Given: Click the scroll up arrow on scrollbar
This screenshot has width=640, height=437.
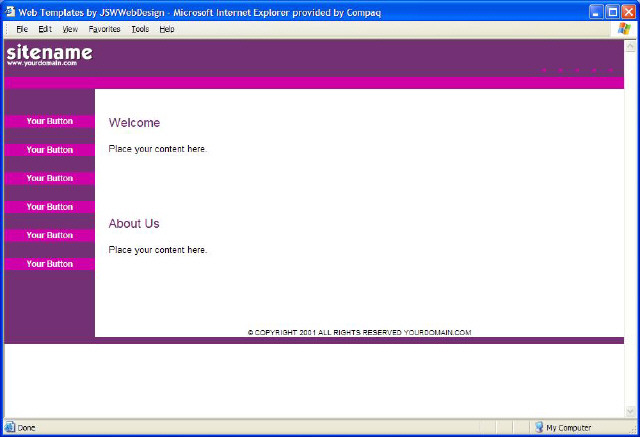Looking at the screenshot, I should [x=630, y=46].
